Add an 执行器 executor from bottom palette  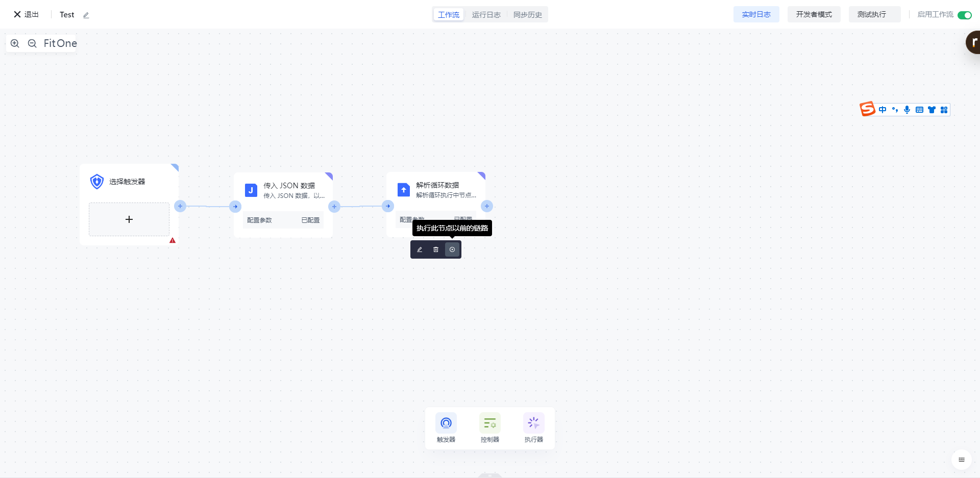pyautogui.click(x=533, y=427)
